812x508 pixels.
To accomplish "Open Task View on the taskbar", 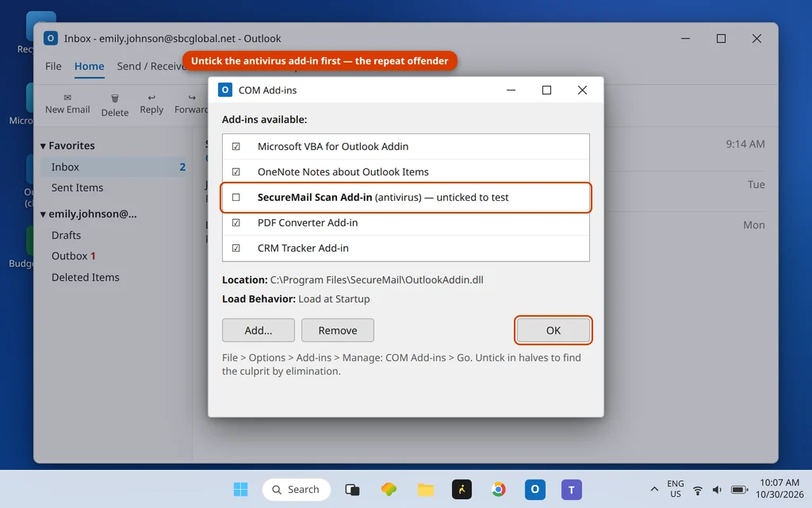I will tap(352, 489).
